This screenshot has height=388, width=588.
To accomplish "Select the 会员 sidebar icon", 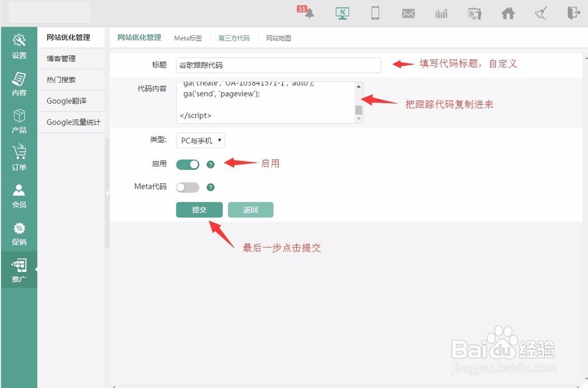I will pyautogui.click(x=19, y=196).
